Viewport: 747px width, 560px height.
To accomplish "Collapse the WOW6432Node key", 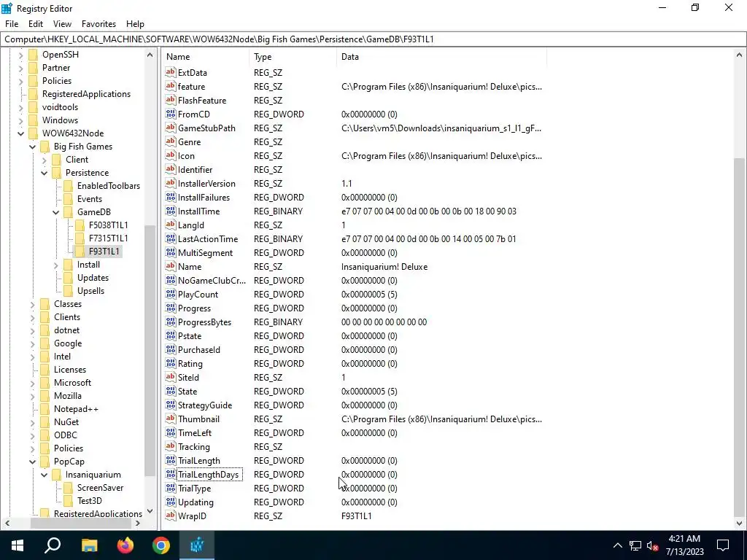I will pos(21,134).
